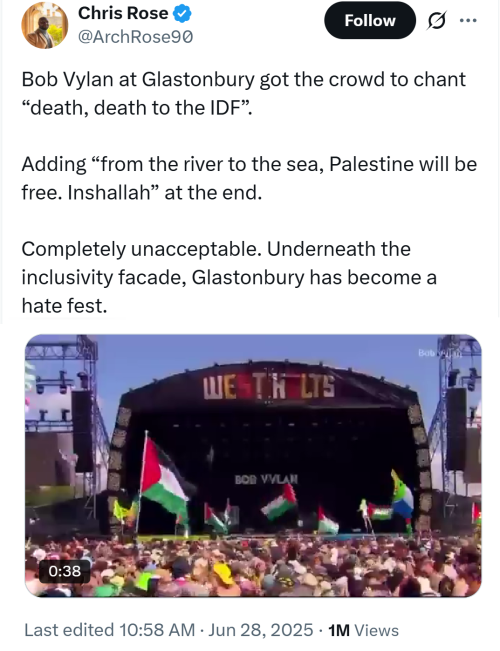Open Chris Rose's profile avatar

44,25
